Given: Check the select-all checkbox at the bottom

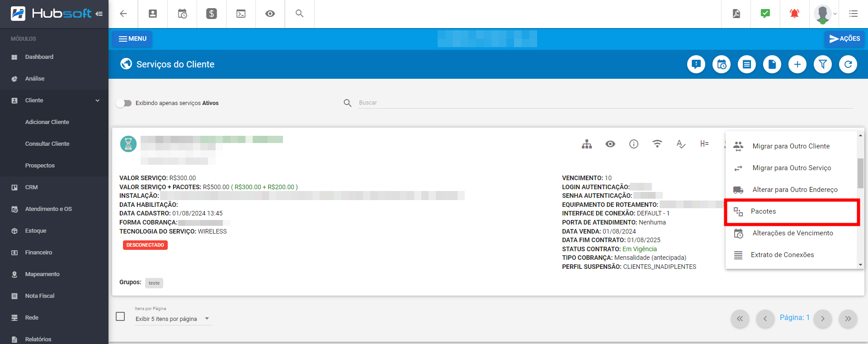Looking at the screenshot, I should point(120,316).
